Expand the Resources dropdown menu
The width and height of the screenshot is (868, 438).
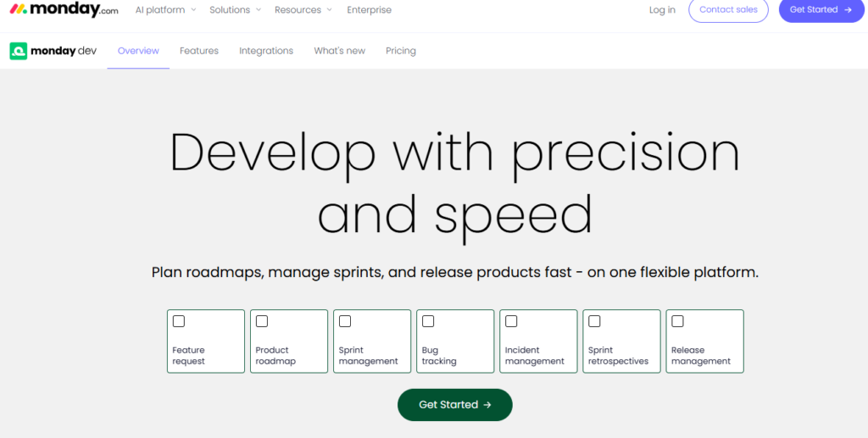303,10
